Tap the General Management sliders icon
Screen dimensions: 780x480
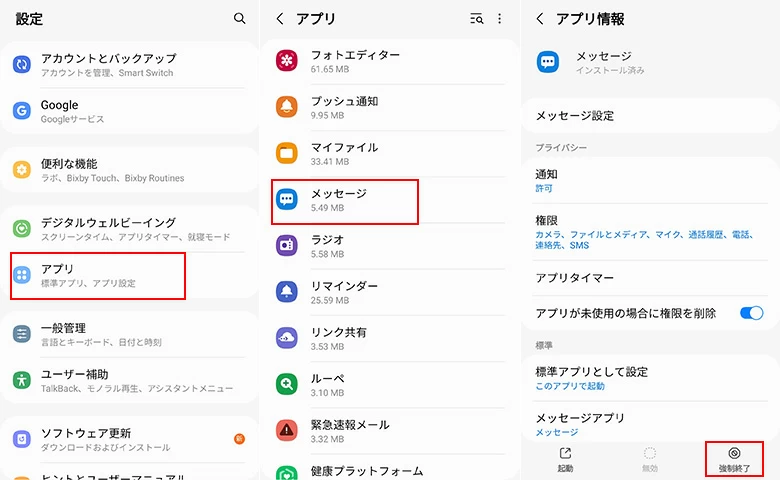(21, 334)
